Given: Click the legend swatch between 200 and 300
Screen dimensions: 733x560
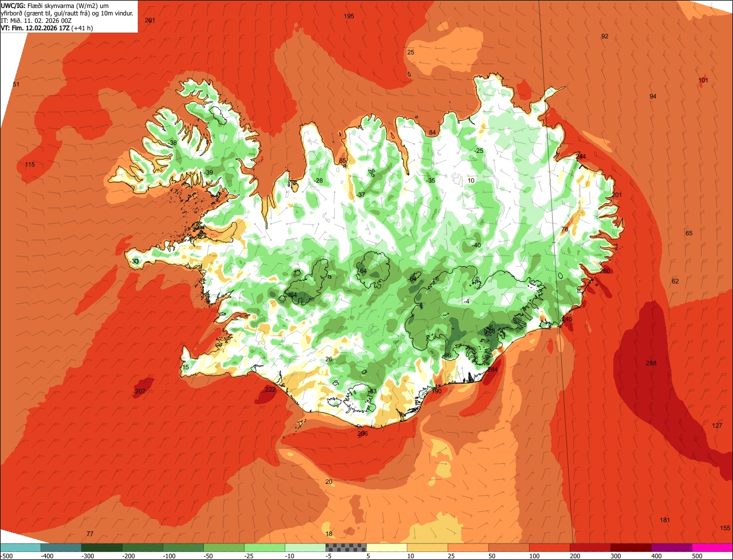Looking at the screenshot, I should pyautogui.click(x=590, y=547).
